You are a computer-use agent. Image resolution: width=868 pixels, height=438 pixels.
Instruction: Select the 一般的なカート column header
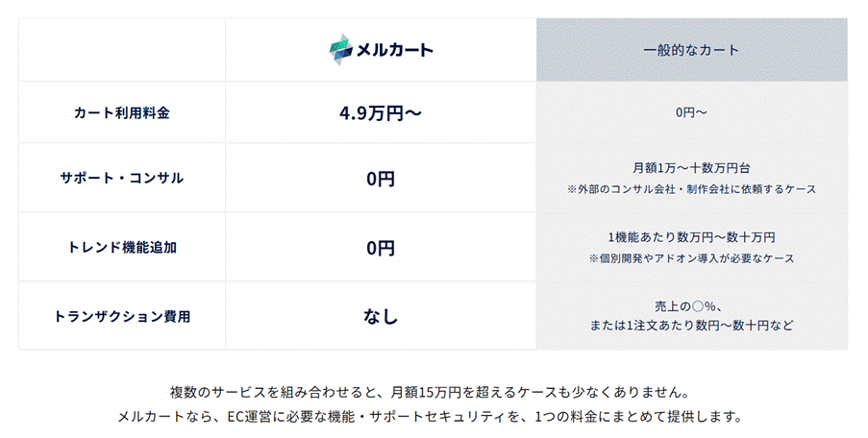click(691, 50)
